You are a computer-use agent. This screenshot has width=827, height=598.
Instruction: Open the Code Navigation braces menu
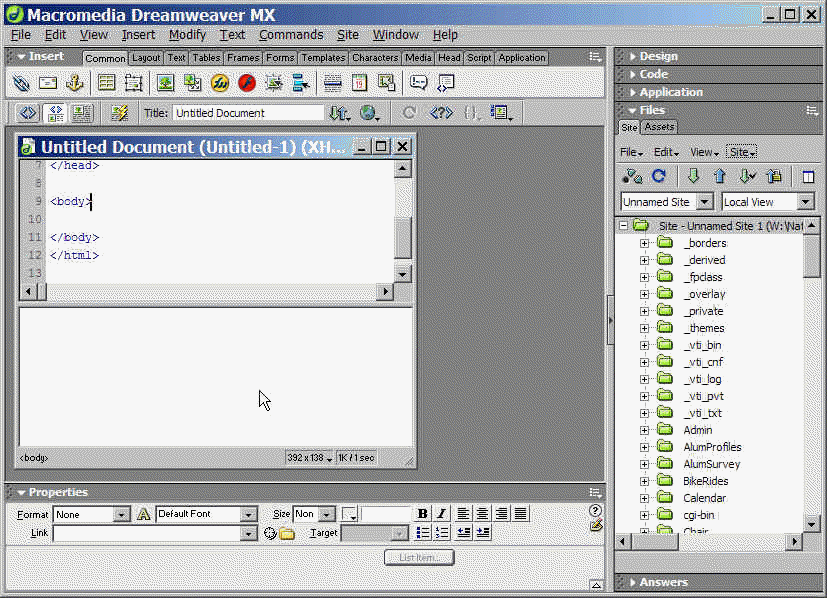tap(472, 113)
